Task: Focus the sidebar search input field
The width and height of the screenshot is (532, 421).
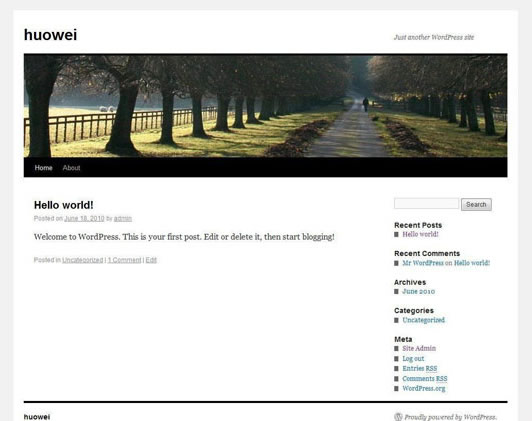Action: (x=426, y=204)
